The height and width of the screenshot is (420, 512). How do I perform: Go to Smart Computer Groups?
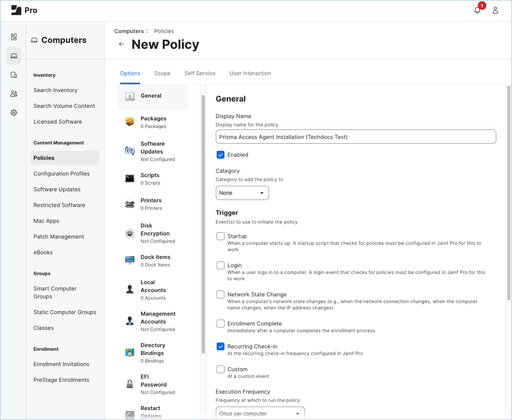55,292
